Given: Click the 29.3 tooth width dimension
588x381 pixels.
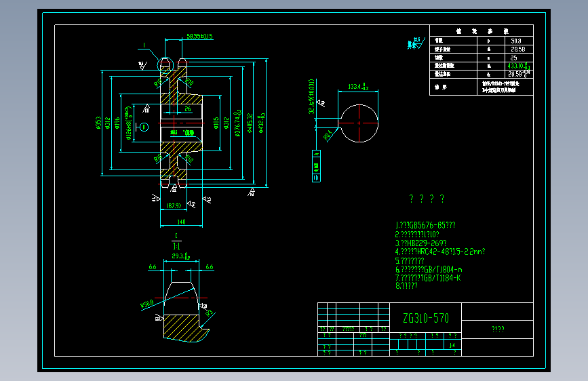Looking at the screenshot, I should (x=181, y=256).
